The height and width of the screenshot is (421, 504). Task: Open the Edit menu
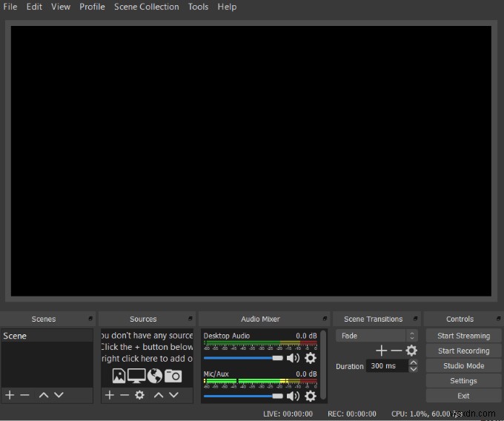coord(34,7)
